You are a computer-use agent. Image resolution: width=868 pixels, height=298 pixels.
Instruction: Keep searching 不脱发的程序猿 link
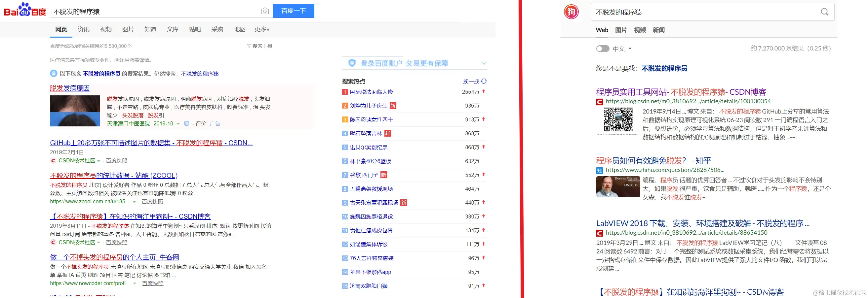coord(200,74)
